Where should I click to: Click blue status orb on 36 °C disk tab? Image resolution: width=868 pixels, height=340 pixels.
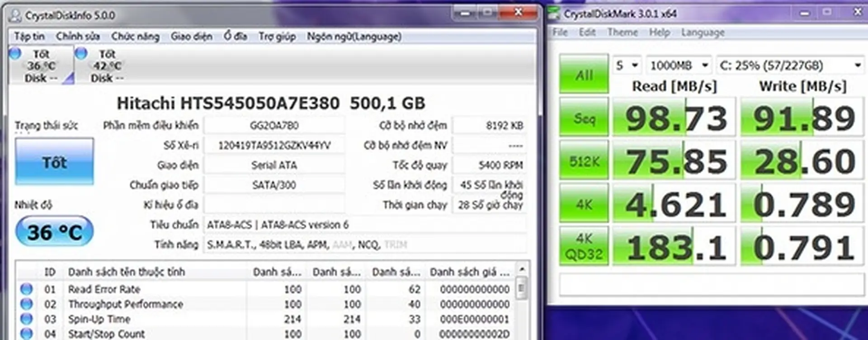[x=15, y=53]
